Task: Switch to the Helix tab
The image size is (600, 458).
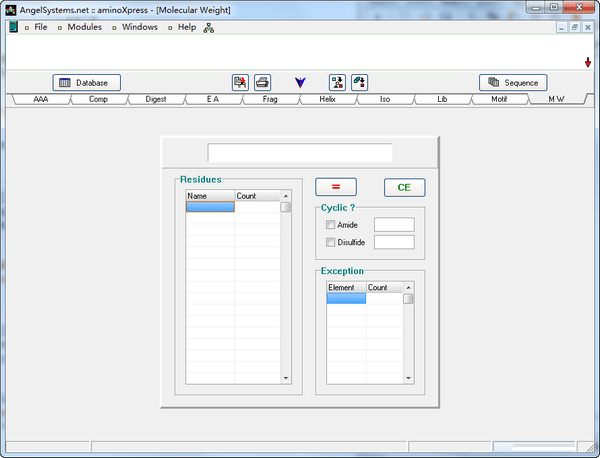Action: tap(328, 100)
